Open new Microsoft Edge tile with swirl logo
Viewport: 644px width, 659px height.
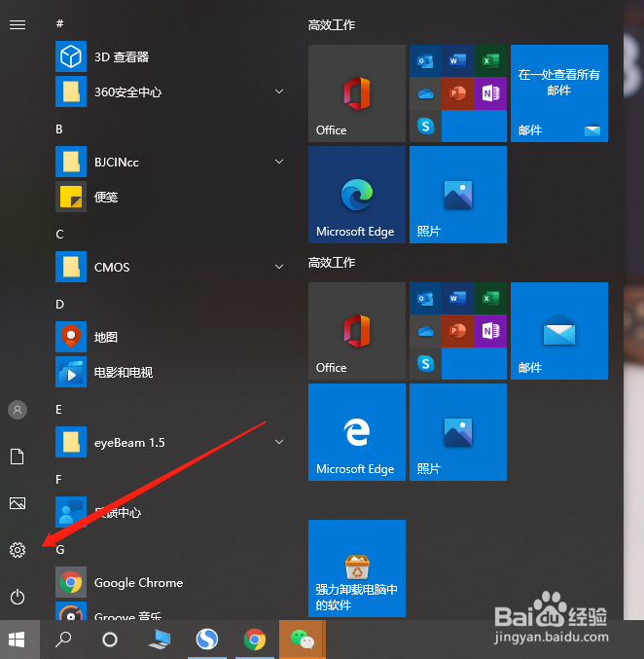[x=357, y=195]
